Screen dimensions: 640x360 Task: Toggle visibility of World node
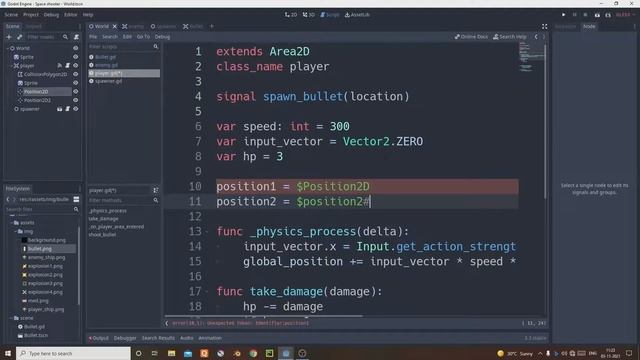76,48
